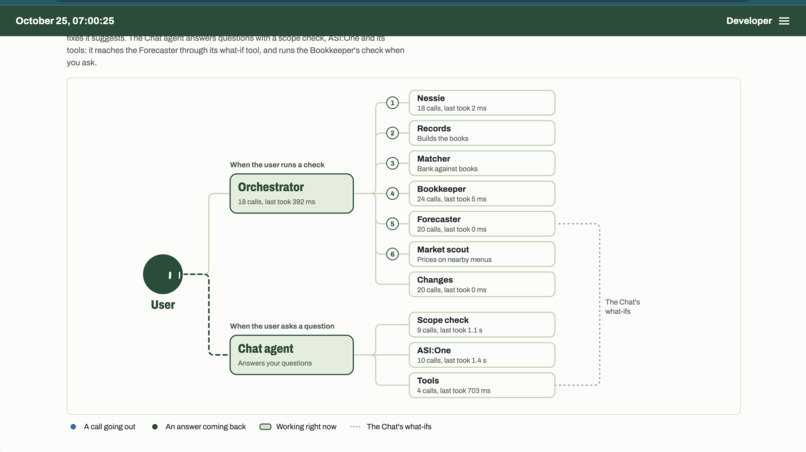
Task: Open the Changes node card
Action: coord(482,284)
